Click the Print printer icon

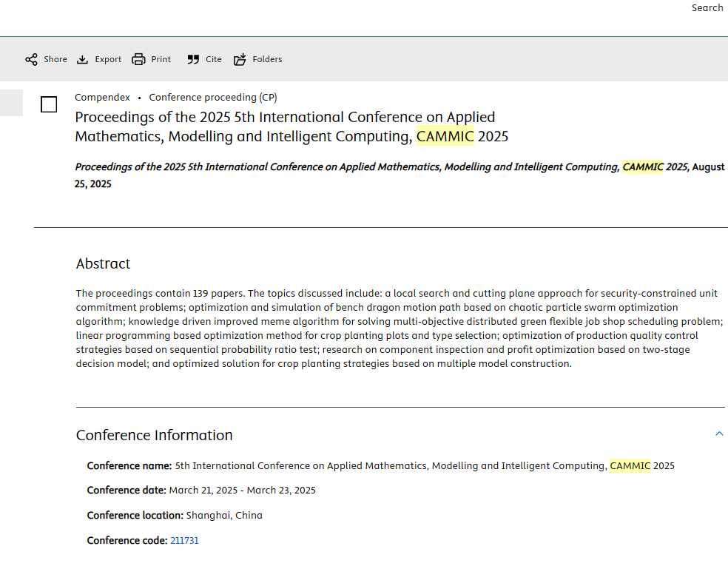pos(138,59)
